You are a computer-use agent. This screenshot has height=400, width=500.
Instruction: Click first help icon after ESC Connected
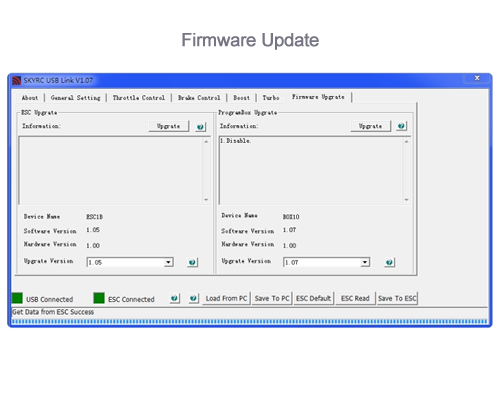pos(174,298)
